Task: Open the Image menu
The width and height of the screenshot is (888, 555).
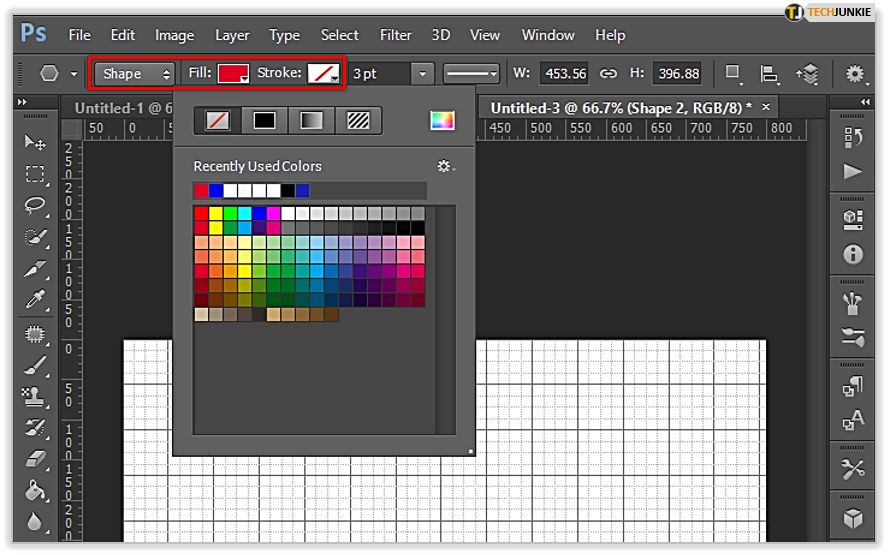Action: coord(174,35)
